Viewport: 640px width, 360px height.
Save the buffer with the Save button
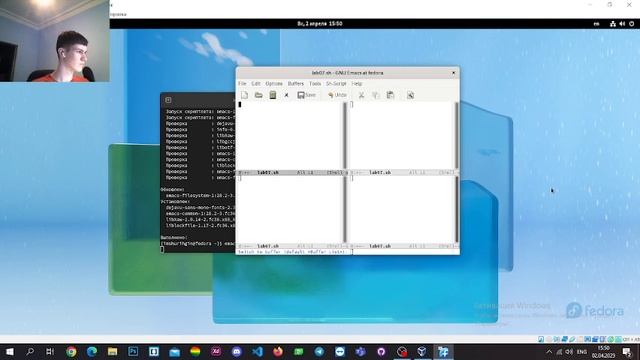(x=307, y=95)
